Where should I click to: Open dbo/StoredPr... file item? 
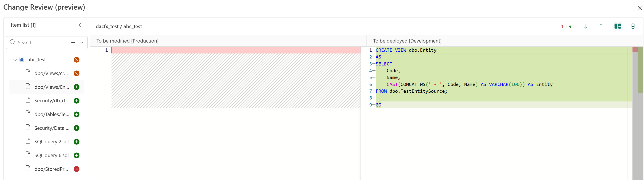51,169
